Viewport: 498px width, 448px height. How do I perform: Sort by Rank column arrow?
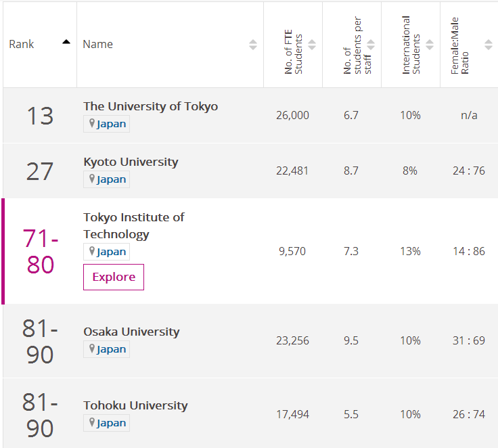coord(66,42)
